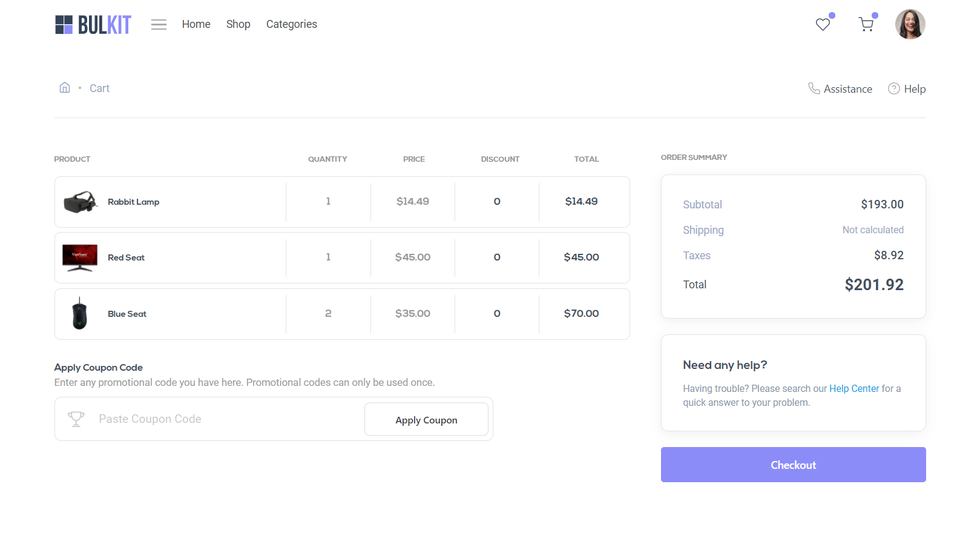Click the Blue Seat product thumbnail
980x547 pixels.
coord(80,314)
